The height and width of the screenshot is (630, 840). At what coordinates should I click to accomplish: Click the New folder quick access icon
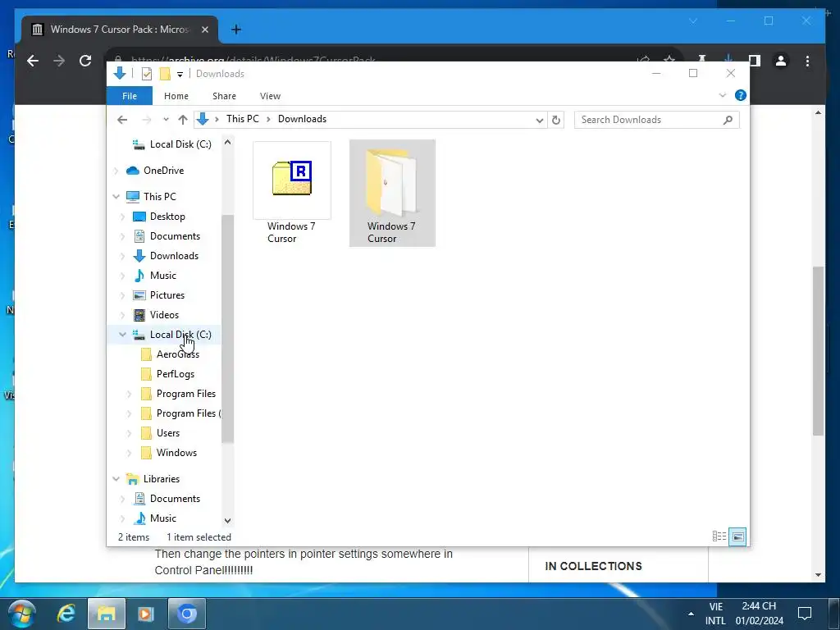(165, 74)
